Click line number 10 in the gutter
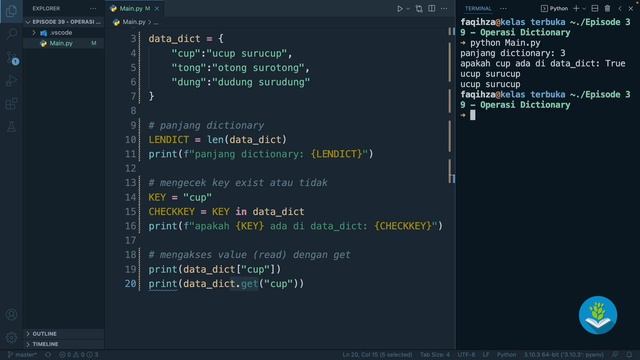 click(130, 140)
